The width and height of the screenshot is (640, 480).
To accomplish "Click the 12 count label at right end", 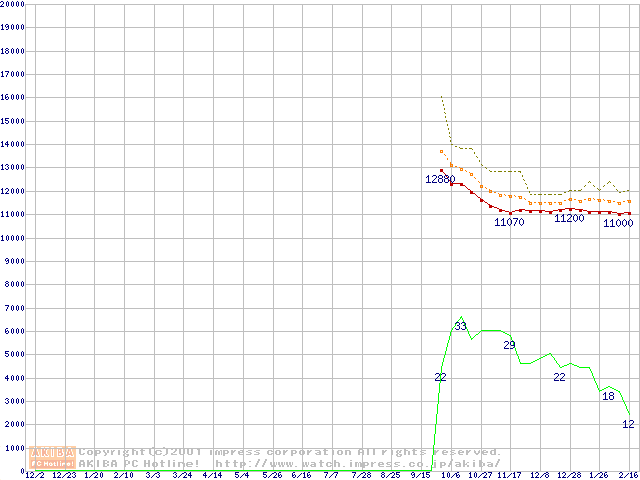I will (x=628, y=424).
